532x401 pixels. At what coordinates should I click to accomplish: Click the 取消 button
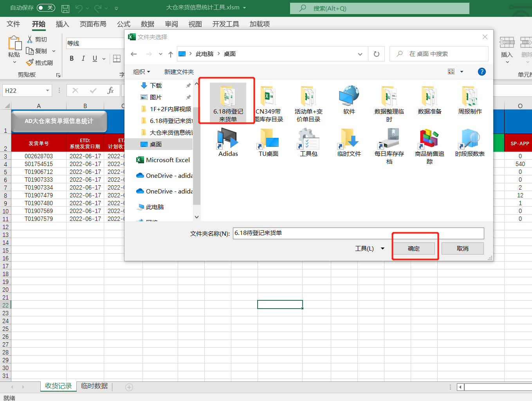click(462, 249)
